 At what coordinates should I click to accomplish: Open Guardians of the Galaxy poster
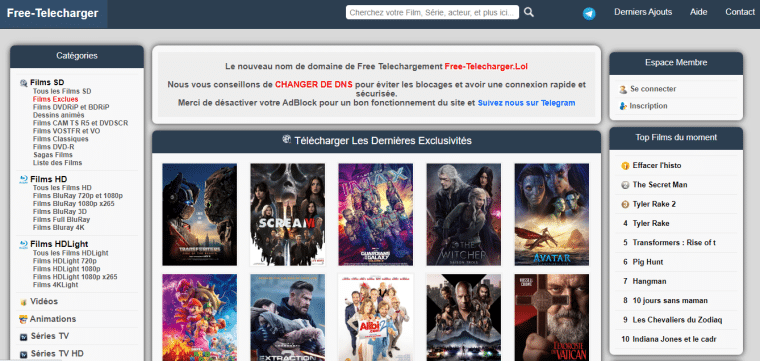(376, 215)
